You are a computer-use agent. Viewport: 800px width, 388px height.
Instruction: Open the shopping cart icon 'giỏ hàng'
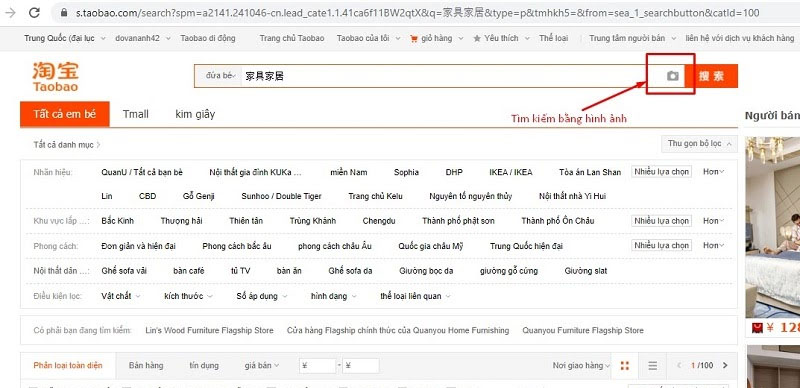coord(414,38)
